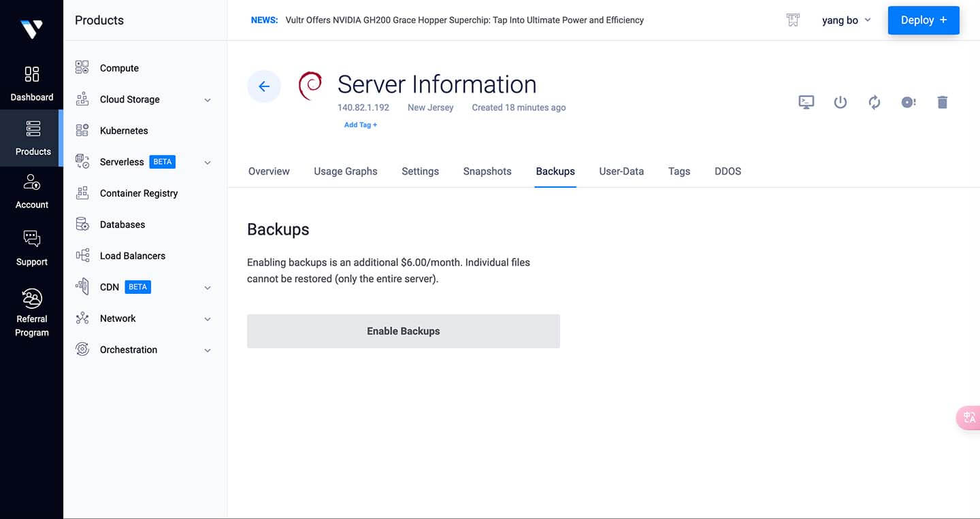The height and width of the screenshot is (519, 980).
Task: Click the Serverless icon
Action: (82, 161)
